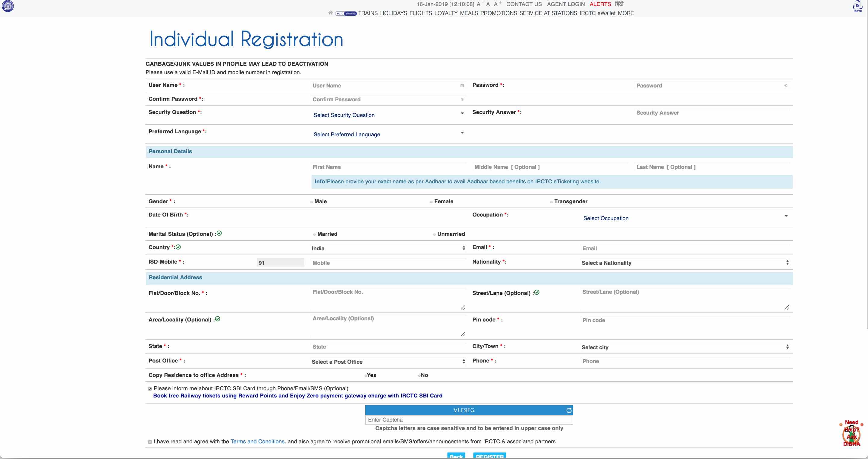Select Transgender gender option
Viewport: 868px width, 459px height.
551,202
